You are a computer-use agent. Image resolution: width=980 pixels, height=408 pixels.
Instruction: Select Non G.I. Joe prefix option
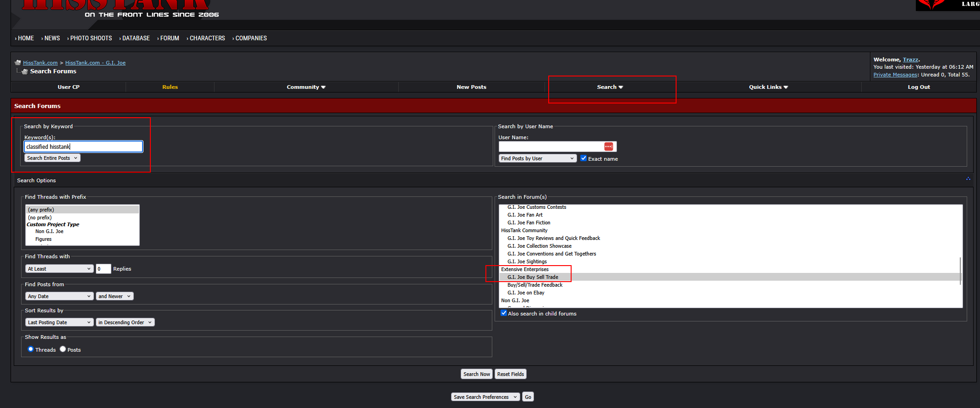click(x=50, y=232)
